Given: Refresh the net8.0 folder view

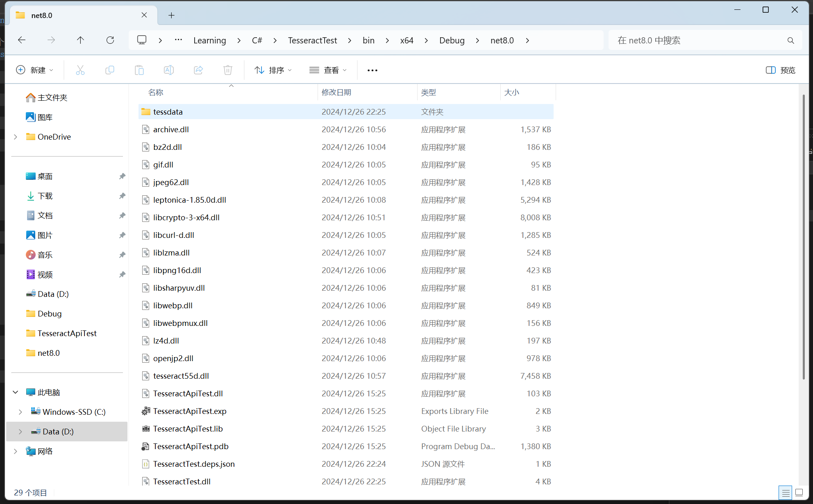Looking at the screenshot, I should [110, 40].
